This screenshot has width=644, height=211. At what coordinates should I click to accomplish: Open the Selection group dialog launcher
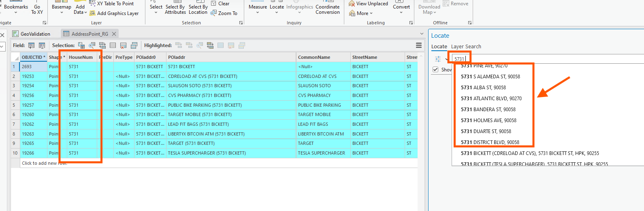241,23
